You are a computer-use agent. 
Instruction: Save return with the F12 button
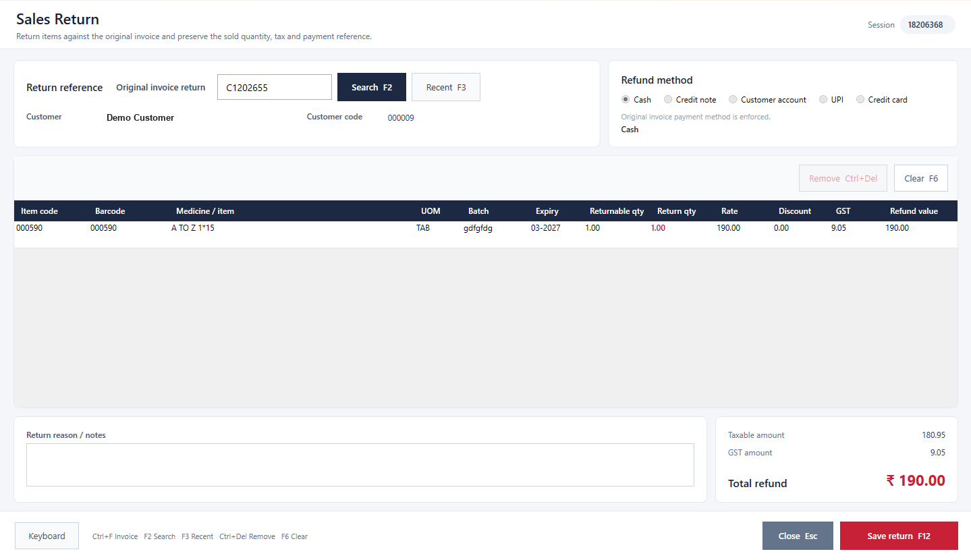tap(899, 536)
